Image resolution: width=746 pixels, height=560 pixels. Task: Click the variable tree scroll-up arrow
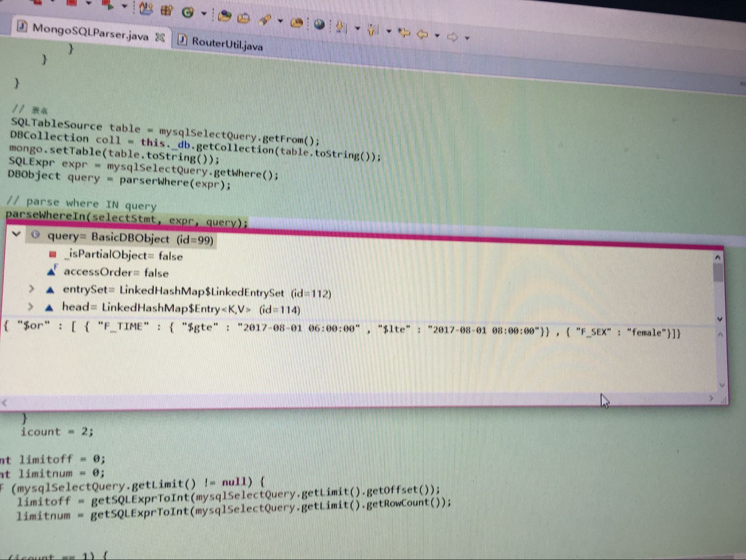pos(718,257)
